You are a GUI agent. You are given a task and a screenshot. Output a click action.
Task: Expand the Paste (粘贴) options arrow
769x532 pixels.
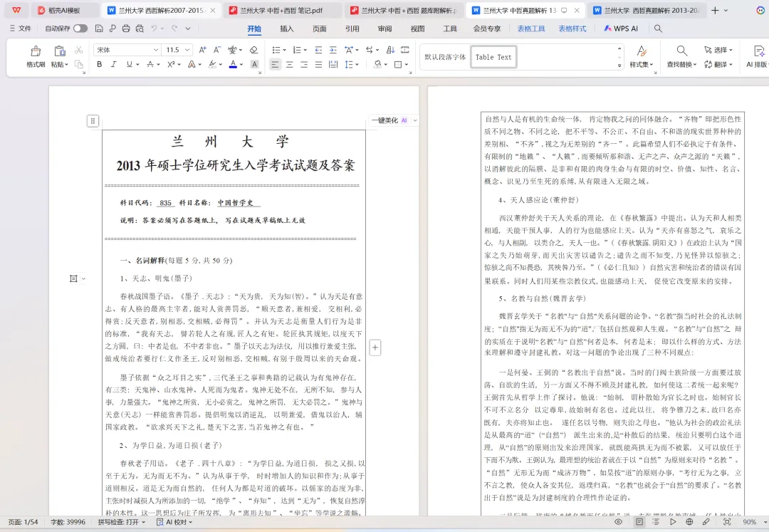66,65
